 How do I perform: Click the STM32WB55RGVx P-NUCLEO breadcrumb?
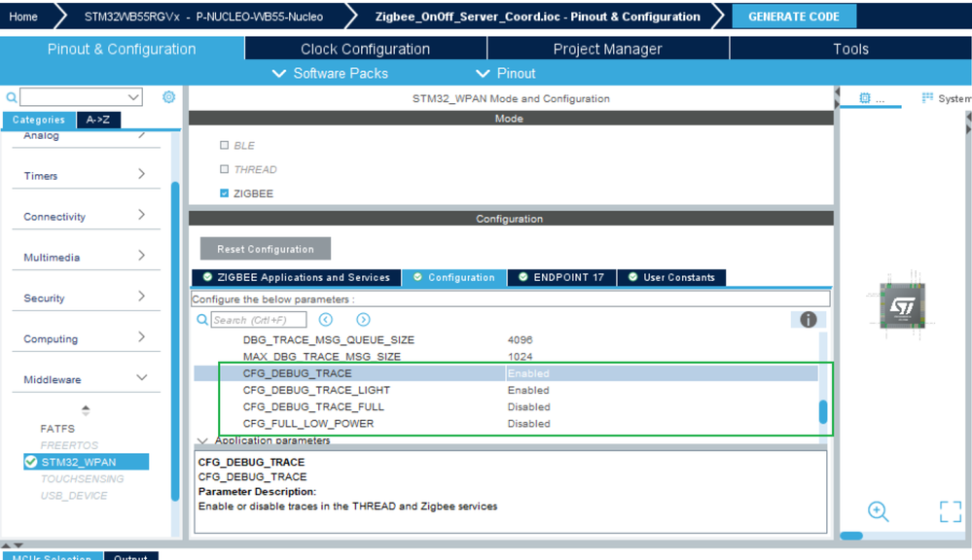pyautogui.click(x=203, y=17)
